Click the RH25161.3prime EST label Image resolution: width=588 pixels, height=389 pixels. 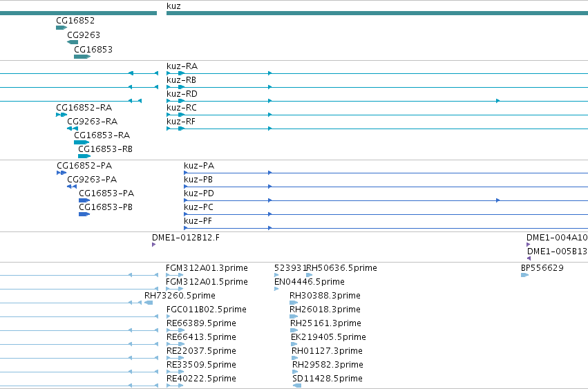pos(325,323)
